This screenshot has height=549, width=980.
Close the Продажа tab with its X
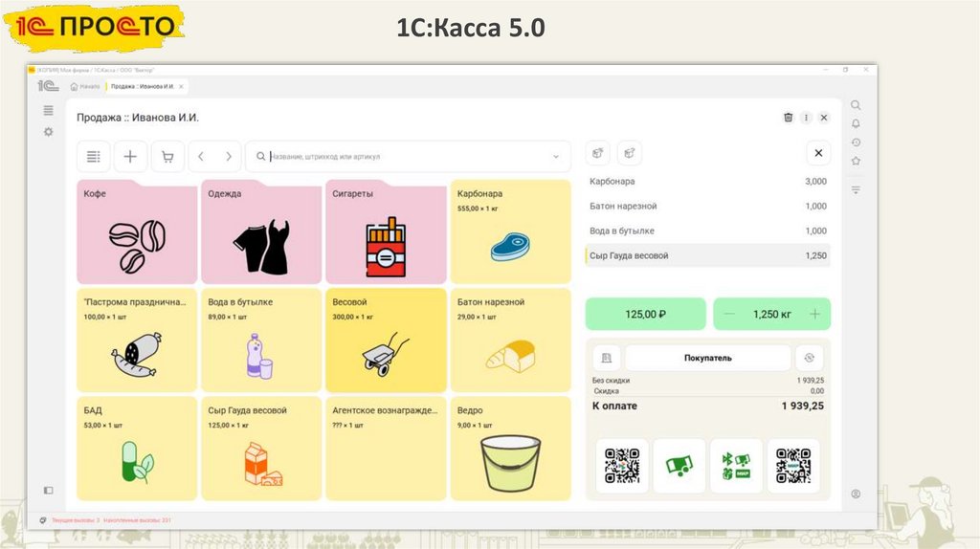[181, 86]
